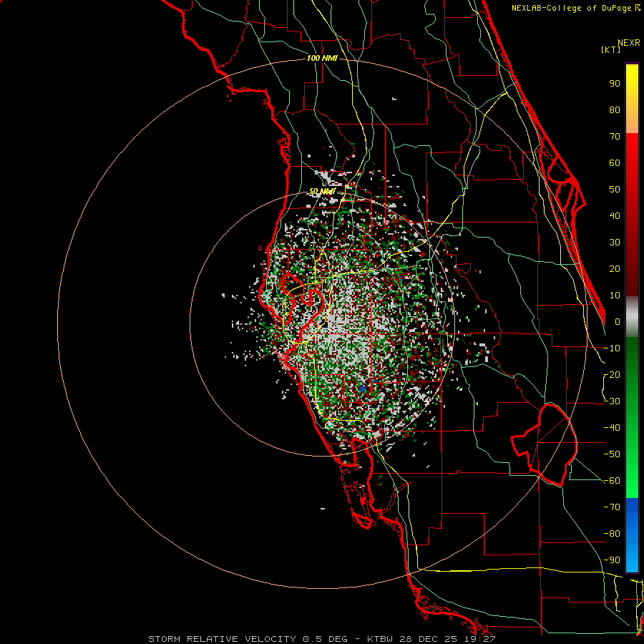Click the -80 value on the scale
Viewport: 644px width, 644px height.
(612, 534)
